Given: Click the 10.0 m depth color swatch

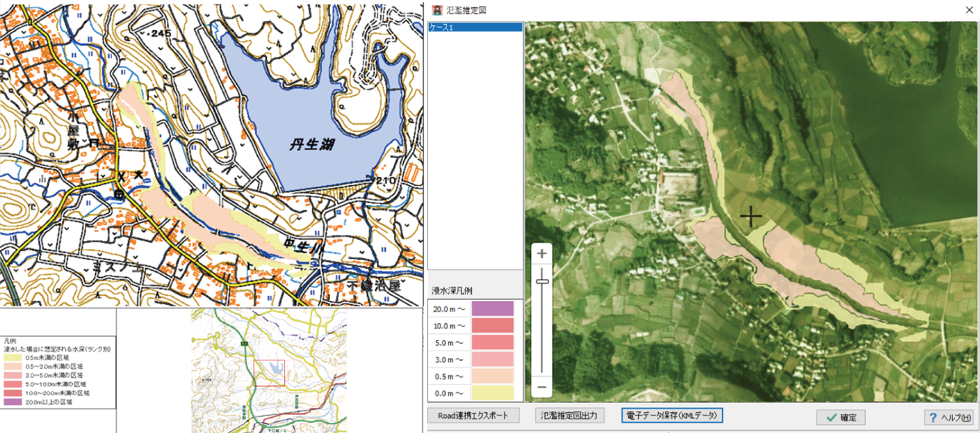Looking at the screenshot, I should coord(493,326).
